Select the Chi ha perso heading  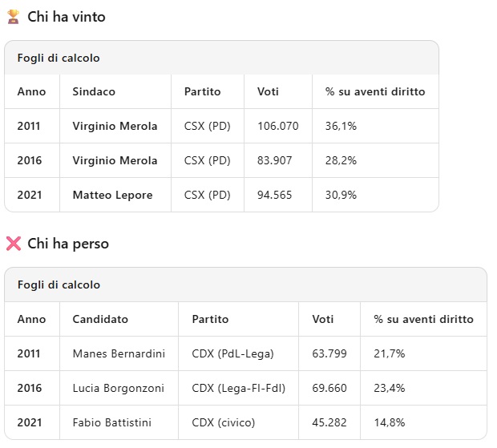68,244
